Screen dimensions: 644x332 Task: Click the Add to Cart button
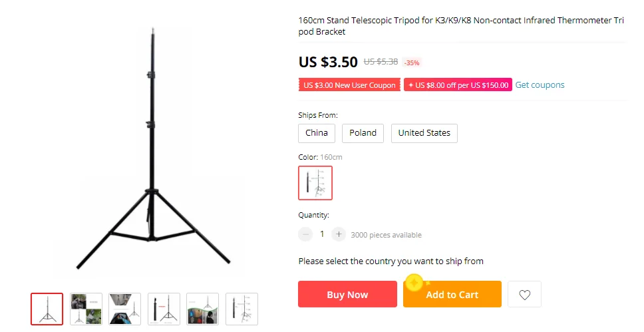(x=452, y=295)
